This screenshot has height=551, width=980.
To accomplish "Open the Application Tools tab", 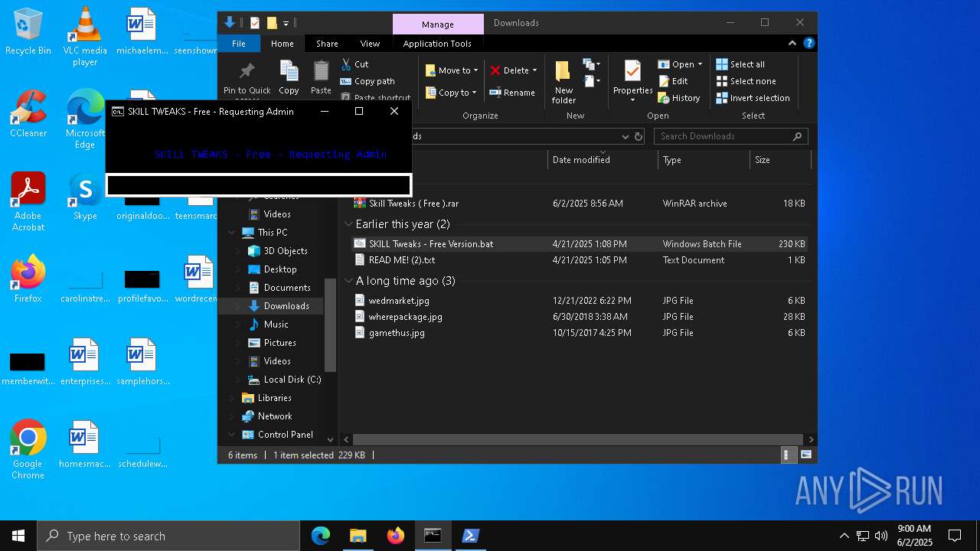I will click(437, 44).
